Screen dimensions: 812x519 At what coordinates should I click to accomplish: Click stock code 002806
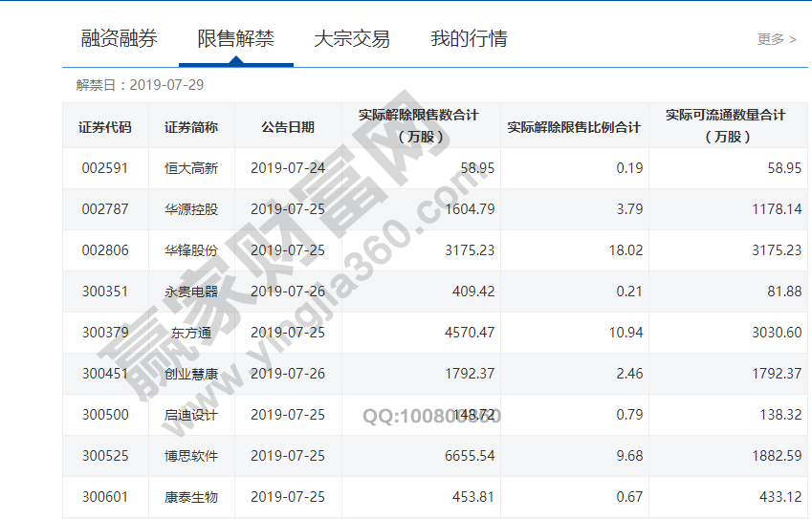point(105,250)
